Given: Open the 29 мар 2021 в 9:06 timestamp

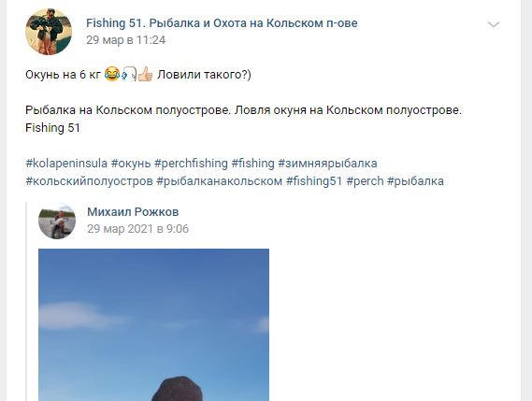Looking at the screenshot, I should (x=137, y=229).
